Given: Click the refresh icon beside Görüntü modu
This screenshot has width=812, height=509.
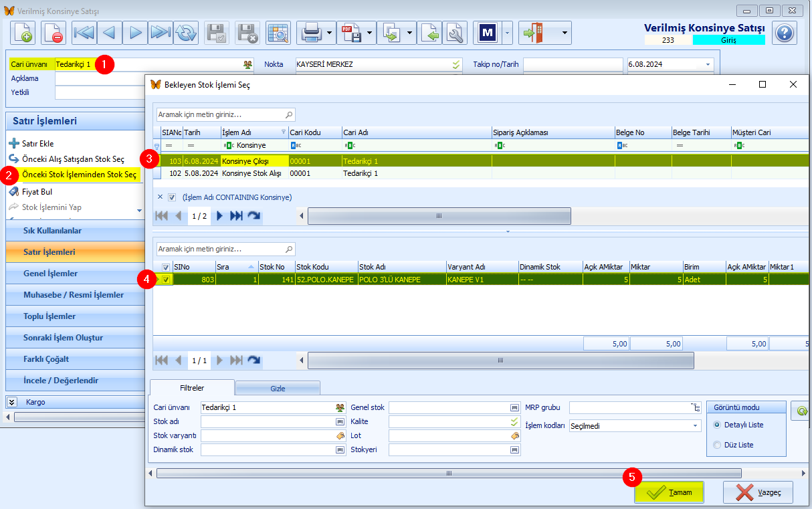Looking at the screenshot, I should [800, 411].
